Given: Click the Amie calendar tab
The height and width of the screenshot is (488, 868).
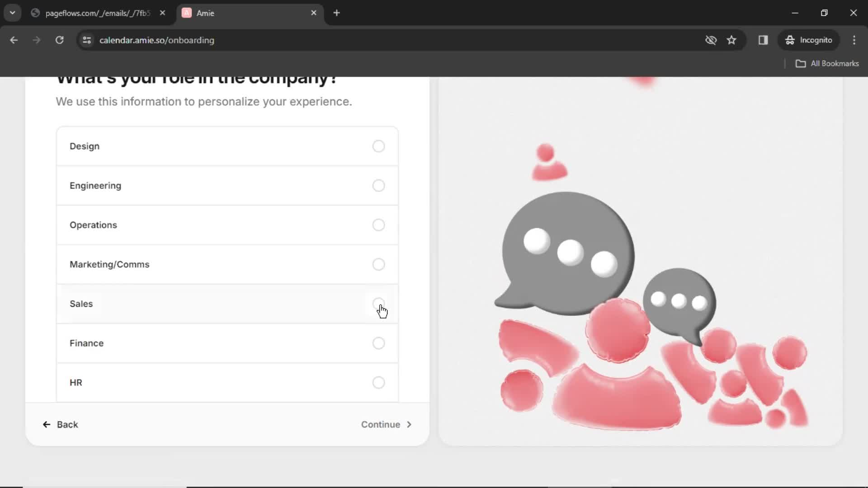Looking at the screenshot, I should click(x=248, y=13).
